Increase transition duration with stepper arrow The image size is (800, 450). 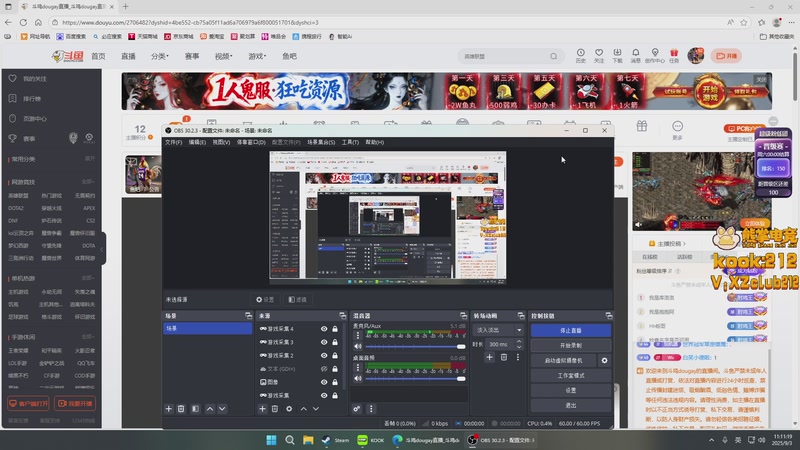(x=519, y=341)
